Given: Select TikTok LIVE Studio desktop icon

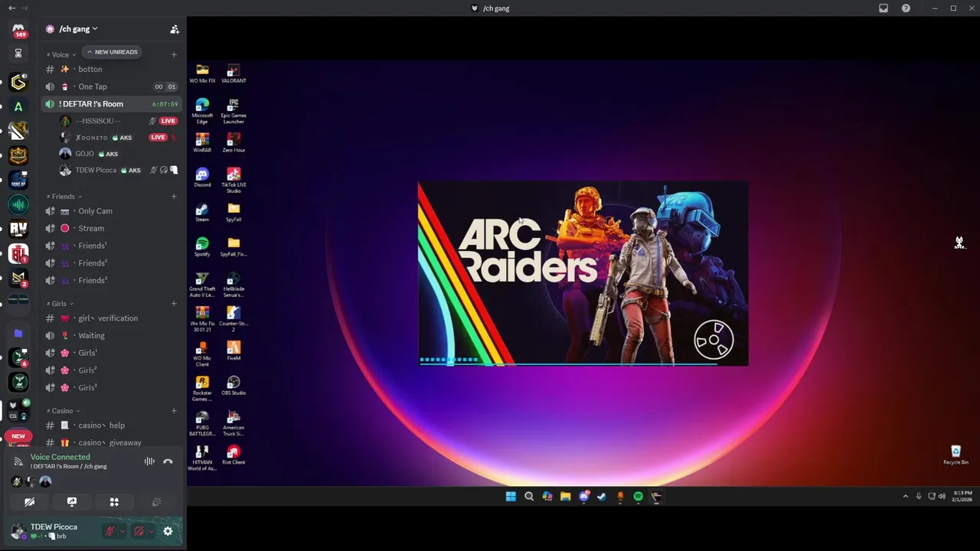Looking at the screenshot, I should click(x=234, y=180).
